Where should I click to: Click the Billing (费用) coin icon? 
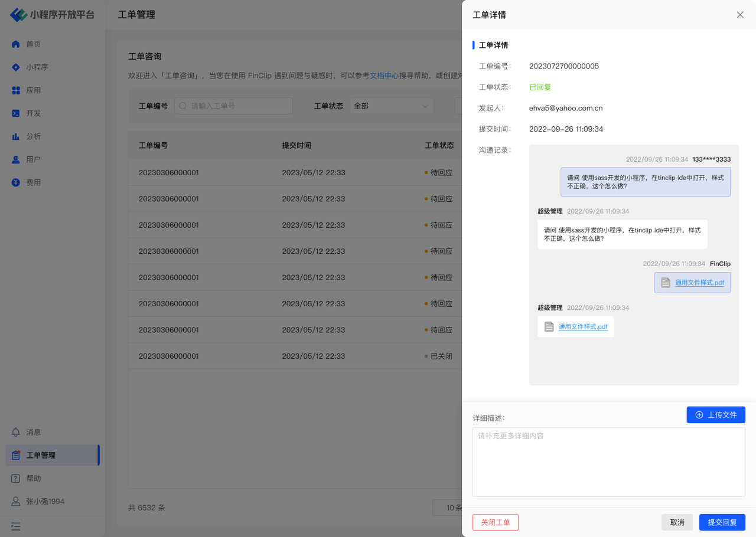click(x=16, y=182)
